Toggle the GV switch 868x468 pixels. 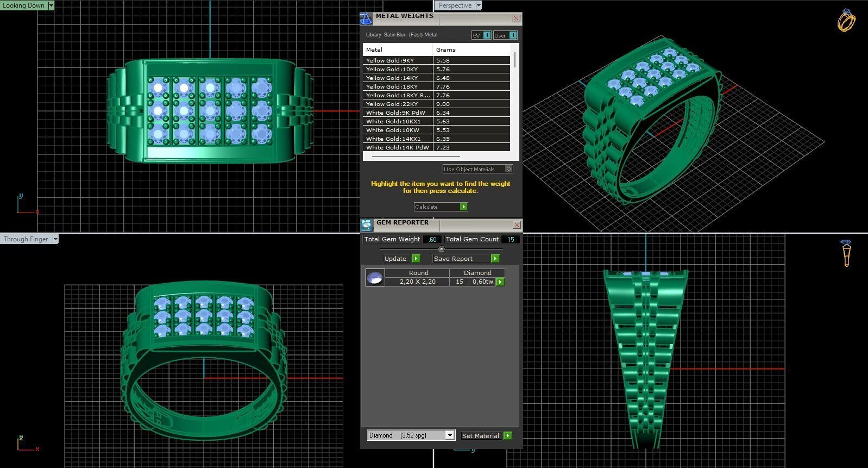pyautogui.click(x=481, y=35)
